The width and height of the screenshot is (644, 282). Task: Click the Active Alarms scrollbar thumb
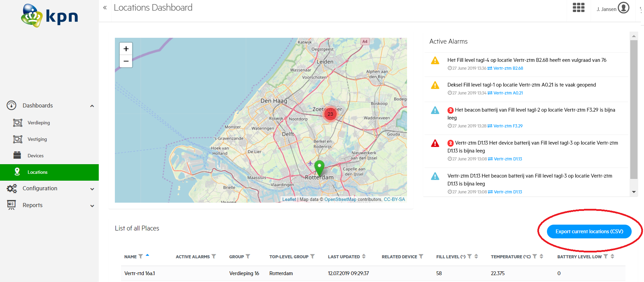[x=634, y=110]
